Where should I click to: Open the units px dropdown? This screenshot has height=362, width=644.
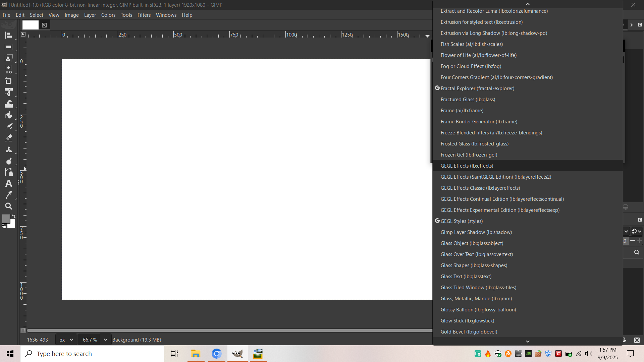[66, 340]
